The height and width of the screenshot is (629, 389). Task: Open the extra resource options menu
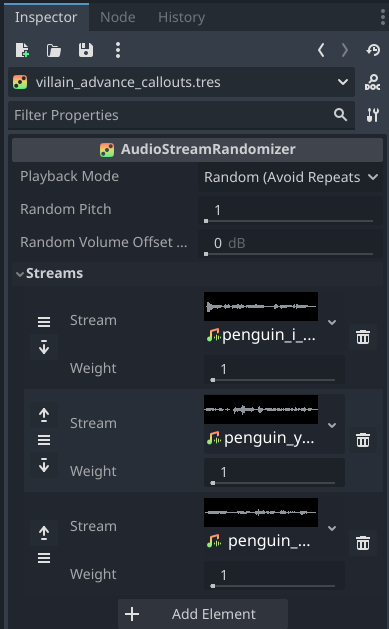[118, 51]
